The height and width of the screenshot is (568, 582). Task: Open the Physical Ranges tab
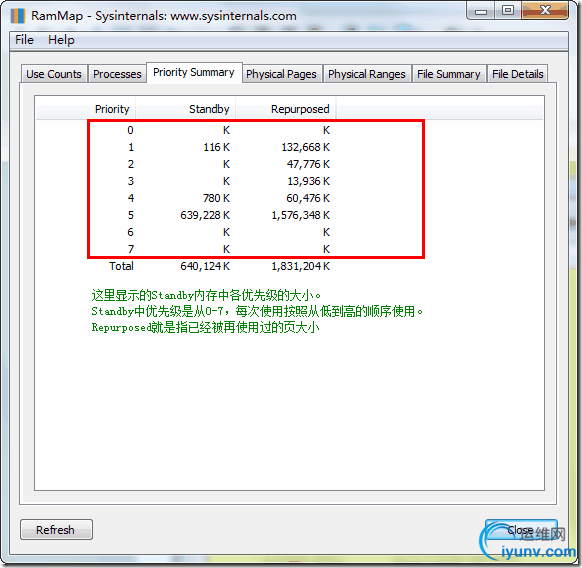coord(367,74)
